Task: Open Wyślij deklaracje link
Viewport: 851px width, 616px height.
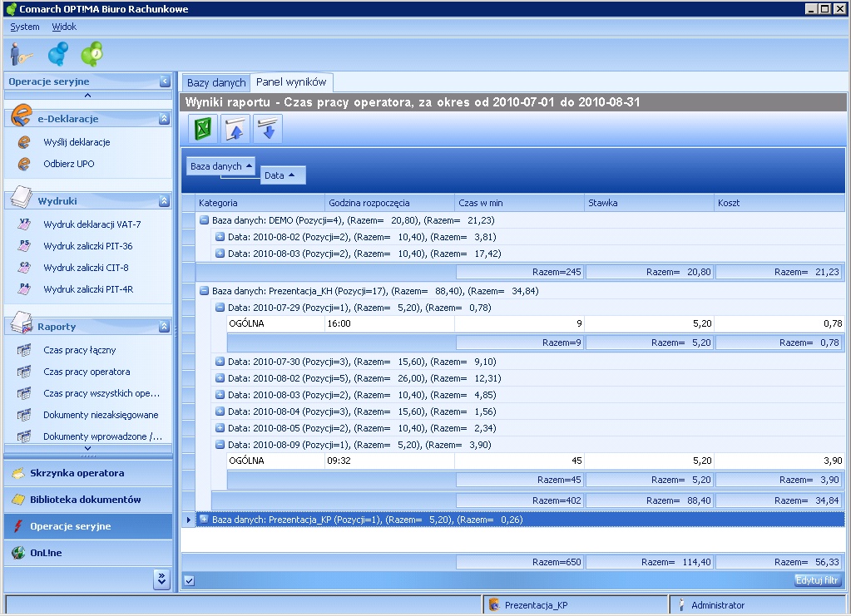Action: [x=77, y=142]
